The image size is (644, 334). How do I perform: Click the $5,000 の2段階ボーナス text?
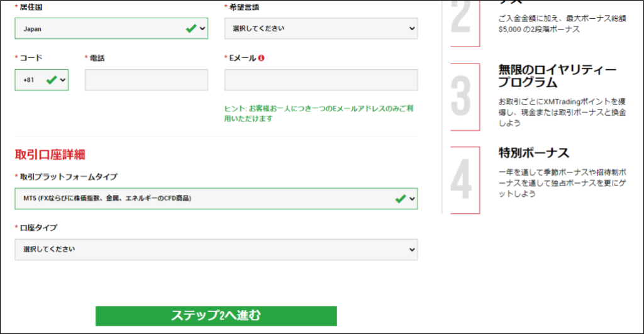[539, 29]
